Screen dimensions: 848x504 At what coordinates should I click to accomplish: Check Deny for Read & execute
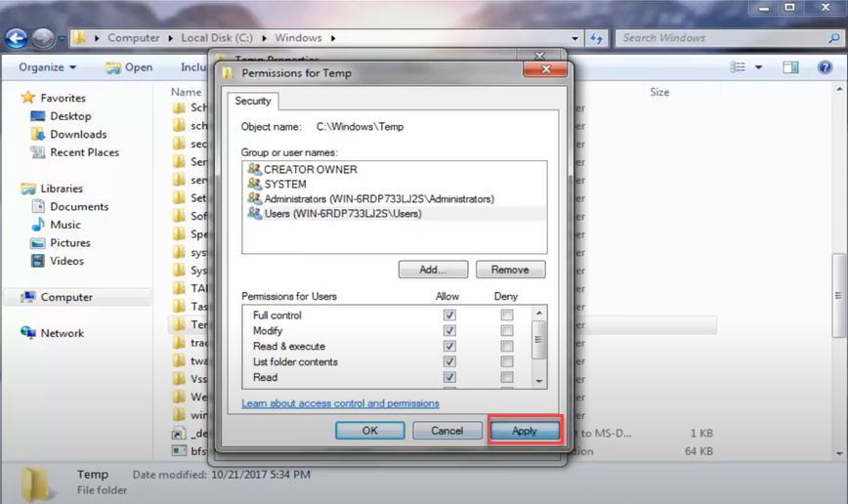[507, 346]
